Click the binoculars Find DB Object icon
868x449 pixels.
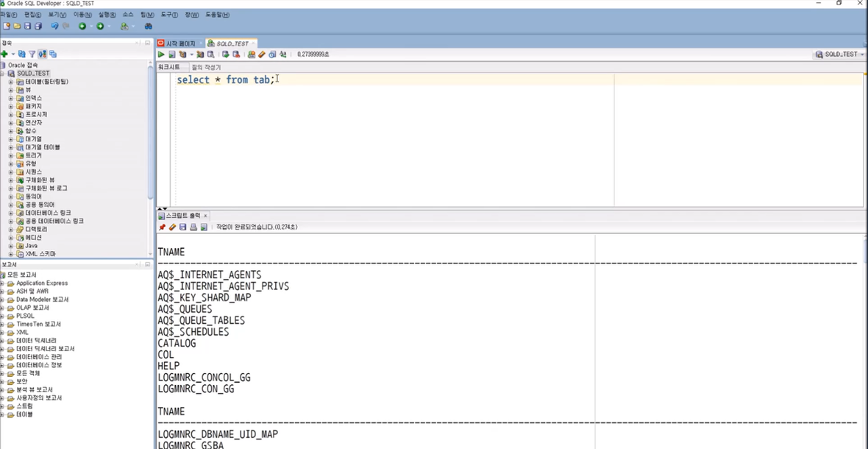(x=149, y=26)
